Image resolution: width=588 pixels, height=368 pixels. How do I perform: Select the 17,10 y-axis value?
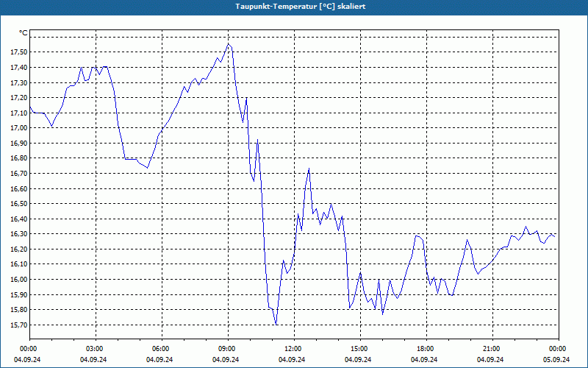[18, 113]
